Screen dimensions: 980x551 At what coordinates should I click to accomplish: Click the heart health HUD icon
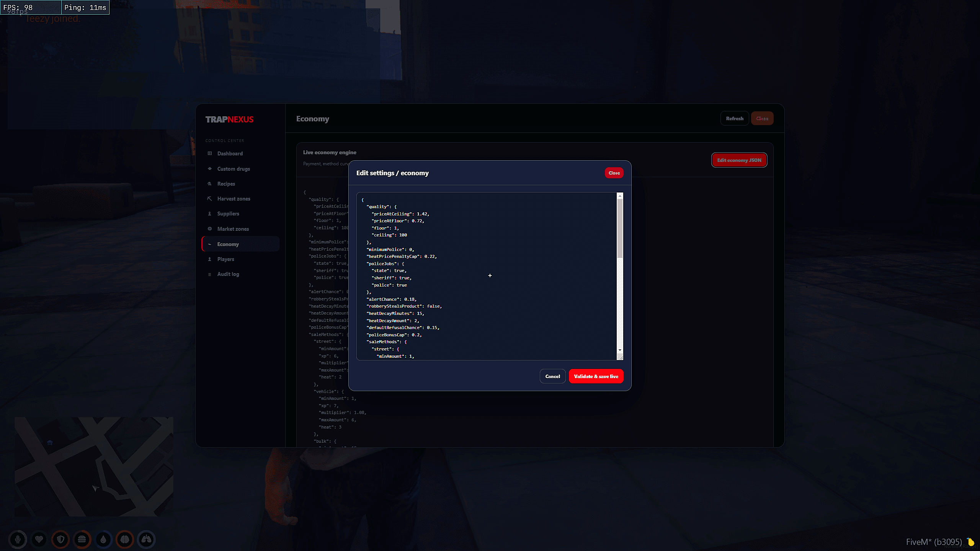click(x=39, y=540)
